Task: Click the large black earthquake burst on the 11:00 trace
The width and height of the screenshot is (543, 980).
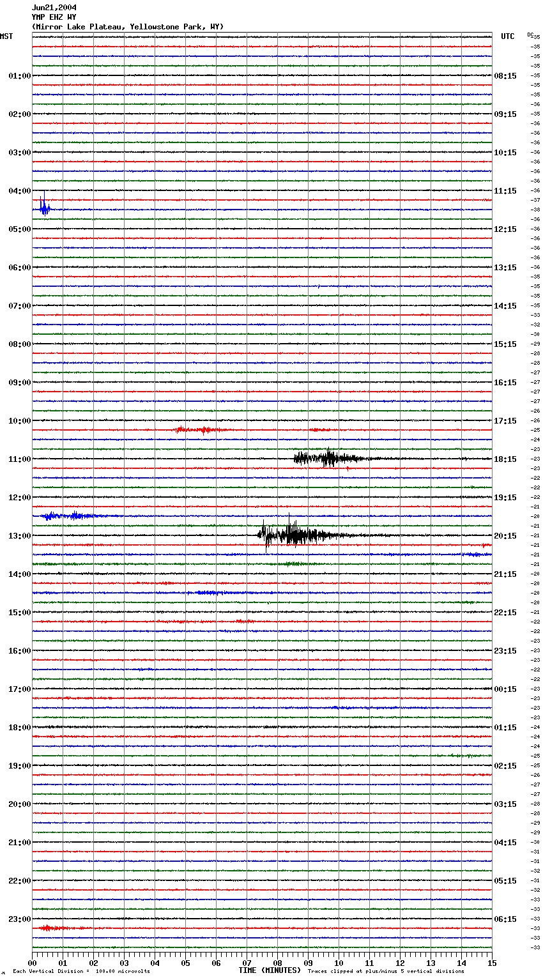Action: [x=328, y=458]
